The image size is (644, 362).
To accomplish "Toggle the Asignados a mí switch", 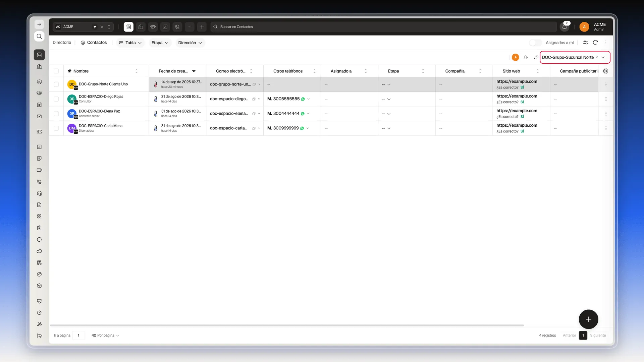I will click(x=535, y=43).
